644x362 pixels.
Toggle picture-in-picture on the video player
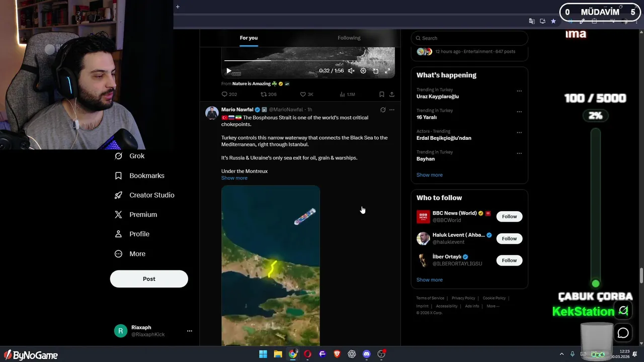click(x=375, y=71)
